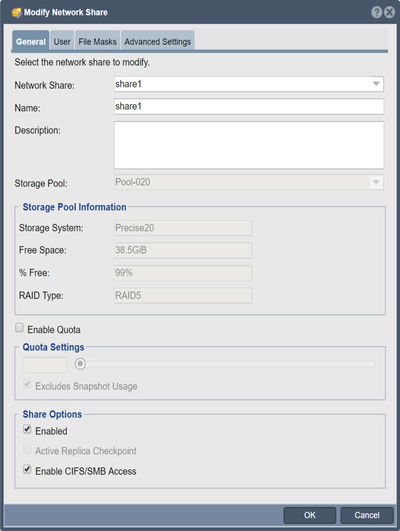Click the quota size input box
The width and height of the screenshot is (400, 531).
pyautogui.click(x=45, y=365)
